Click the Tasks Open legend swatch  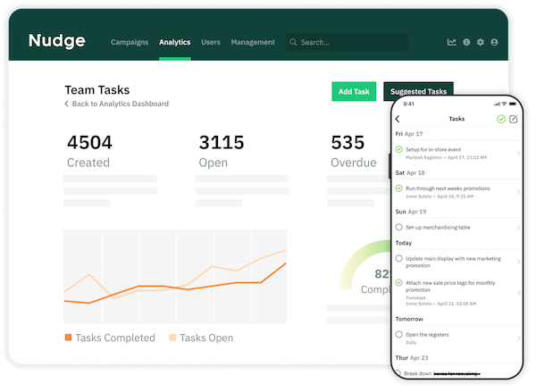[x=172, y=338]
